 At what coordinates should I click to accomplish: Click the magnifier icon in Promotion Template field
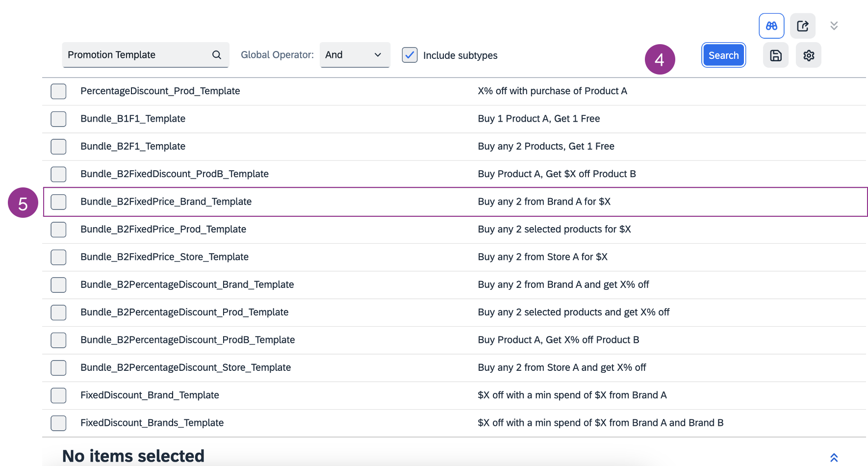pyautogui.click(x=216, y=55)
